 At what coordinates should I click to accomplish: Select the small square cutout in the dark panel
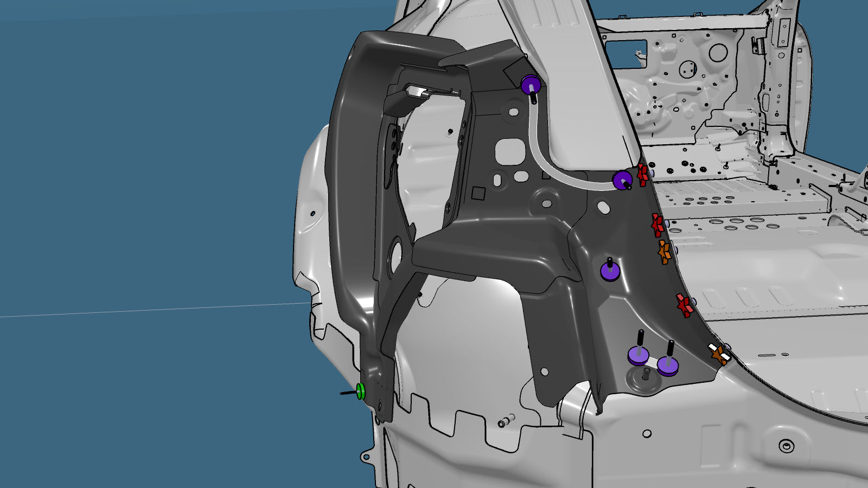pos(478,193)
